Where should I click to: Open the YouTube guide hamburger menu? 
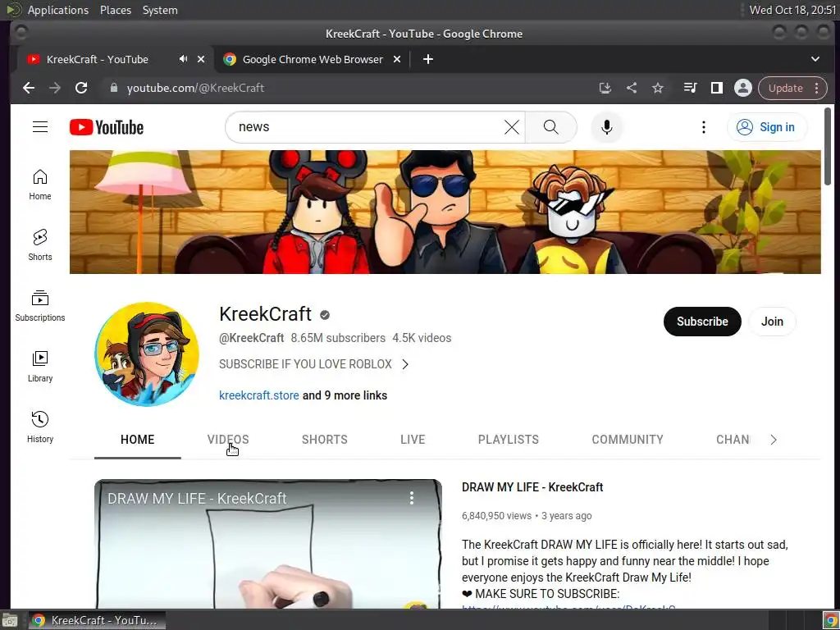click(40, 127)
